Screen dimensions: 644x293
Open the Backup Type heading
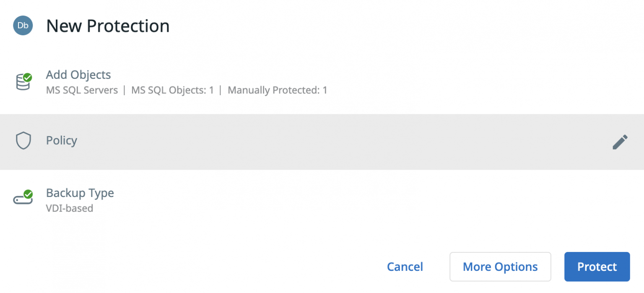(x=80, y=193)
